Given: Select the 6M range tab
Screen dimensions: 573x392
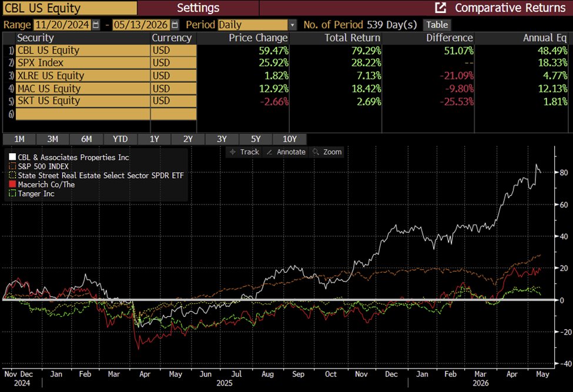Looking at the screenshot, I should (x=86, y=139).
